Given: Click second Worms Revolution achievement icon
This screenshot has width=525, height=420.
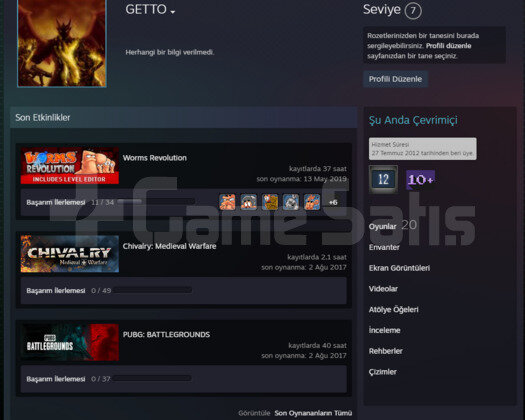Looking at the screenshot, I should [x=249, y=202].
